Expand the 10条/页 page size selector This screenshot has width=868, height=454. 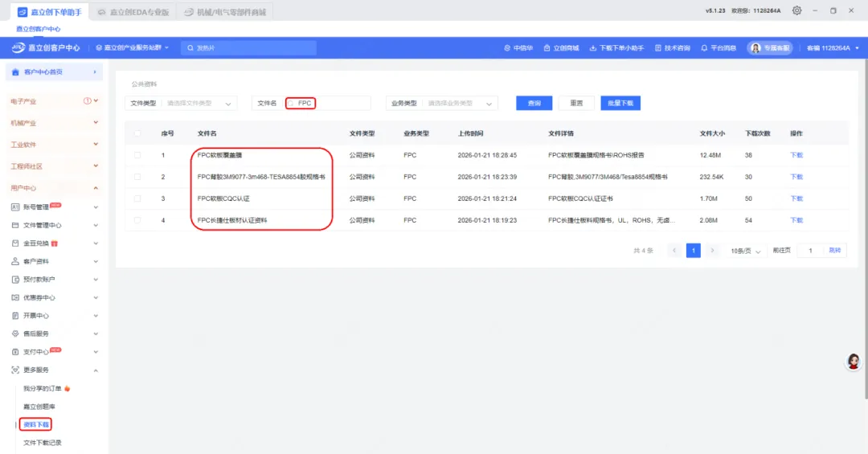[x=746, y=251]
